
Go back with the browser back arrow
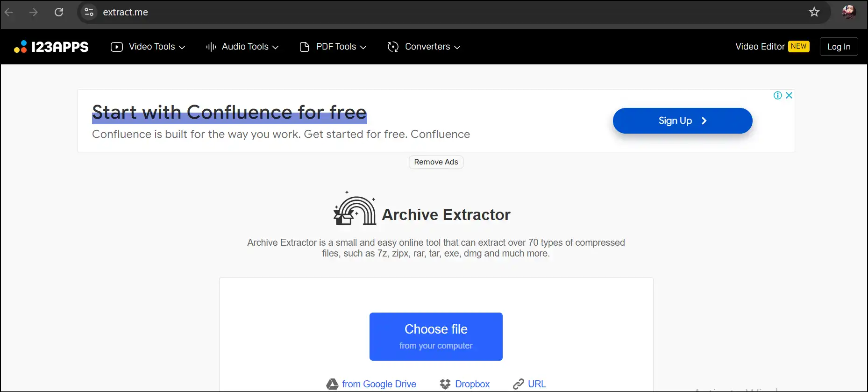(x=8, y=12)
